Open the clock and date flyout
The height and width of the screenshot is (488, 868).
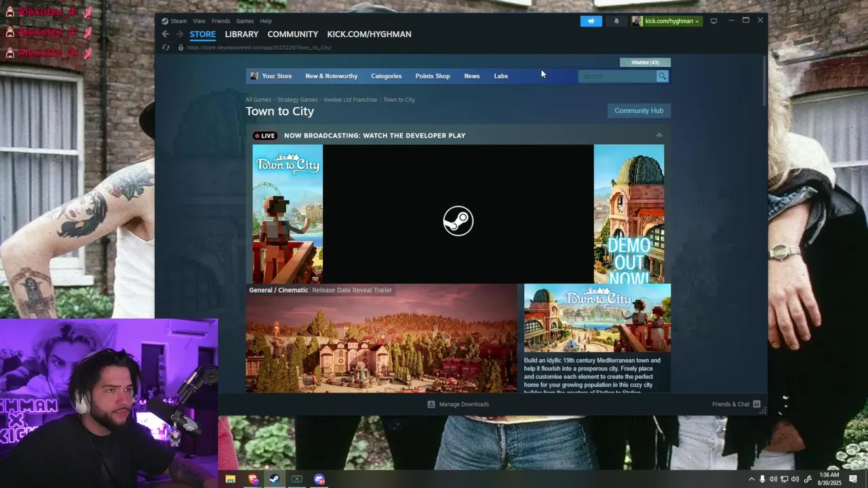click(829, 479)
